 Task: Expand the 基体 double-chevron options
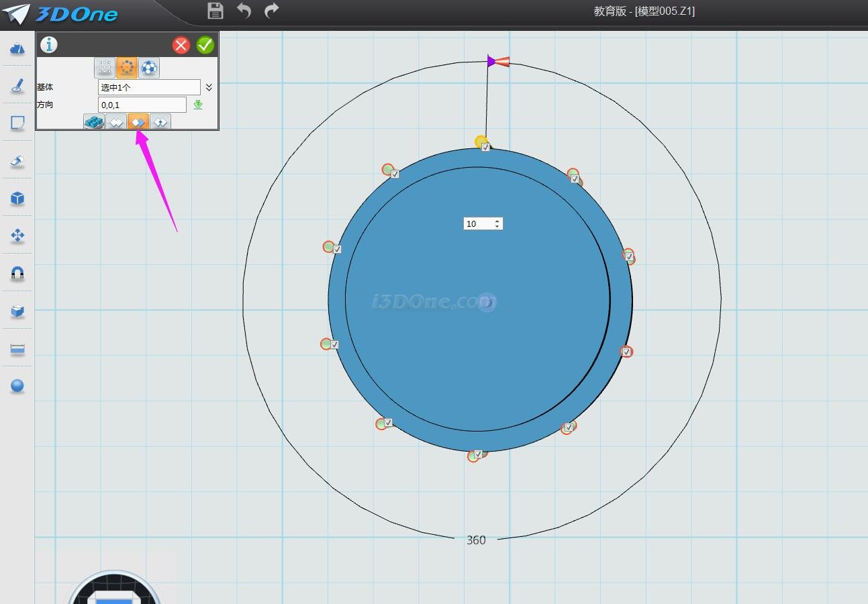coord(209,87)
